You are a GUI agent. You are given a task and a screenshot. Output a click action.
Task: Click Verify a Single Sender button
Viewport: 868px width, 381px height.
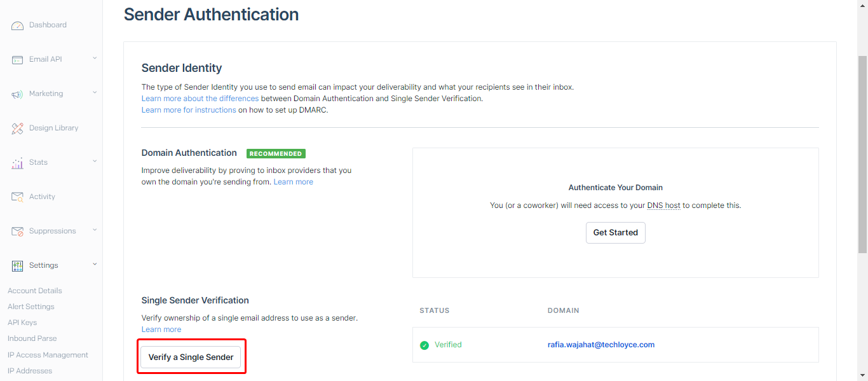pos(191,357)
